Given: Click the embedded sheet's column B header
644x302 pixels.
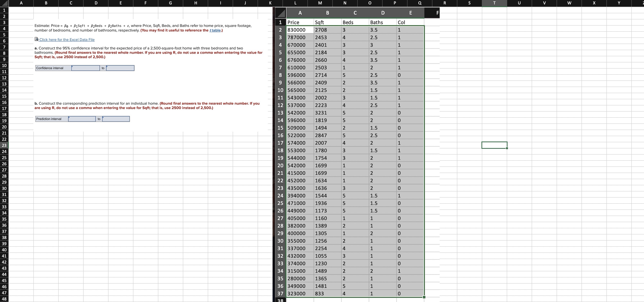Looking at the screenshot, I should (x=328, y=13).
